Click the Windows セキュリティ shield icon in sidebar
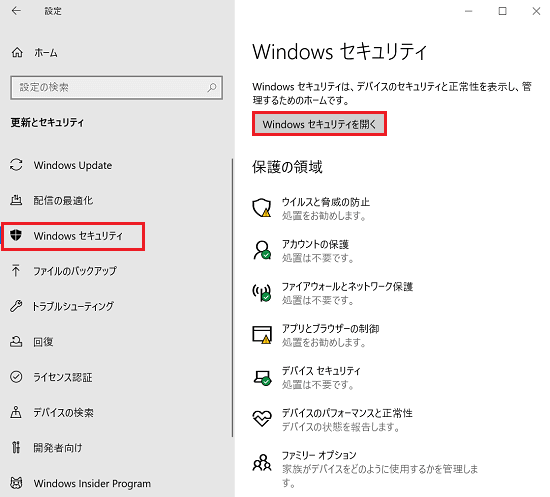Image resolution: width=550 pixels, height=497 pixels. (x=16, y=235)
